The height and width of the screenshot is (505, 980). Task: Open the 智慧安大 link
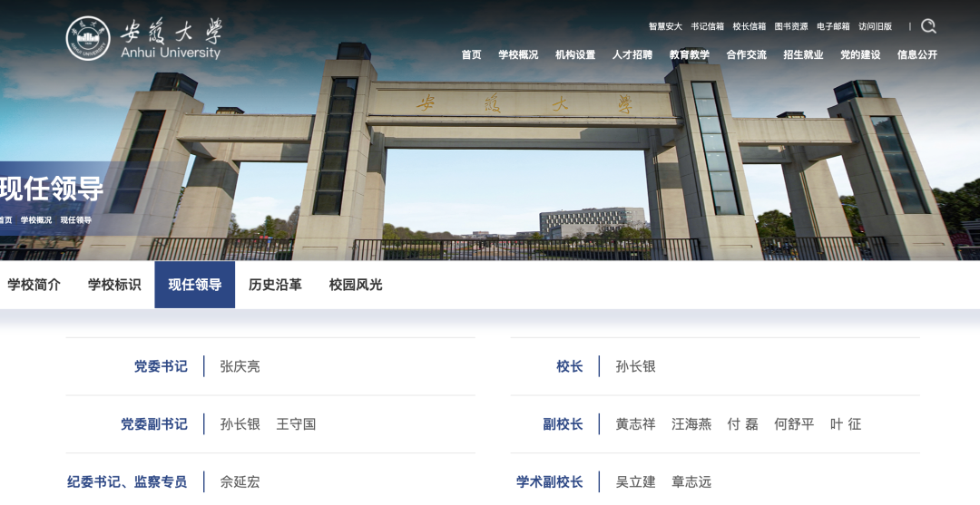[665, 26]
